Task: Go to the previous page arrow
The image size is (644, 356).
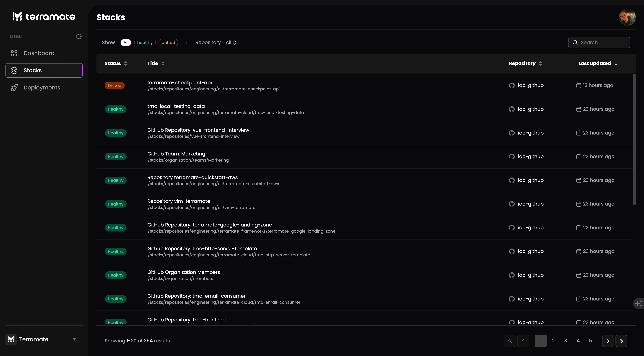Action: tap(523, 341)
